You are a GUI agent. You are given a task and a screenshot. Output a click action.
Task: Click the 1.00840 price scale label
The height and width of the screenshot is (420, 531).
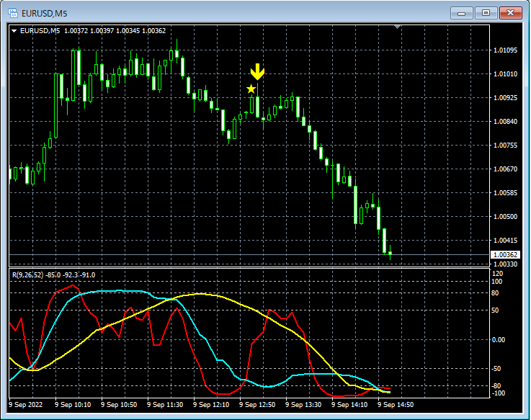tap(505, 122)
